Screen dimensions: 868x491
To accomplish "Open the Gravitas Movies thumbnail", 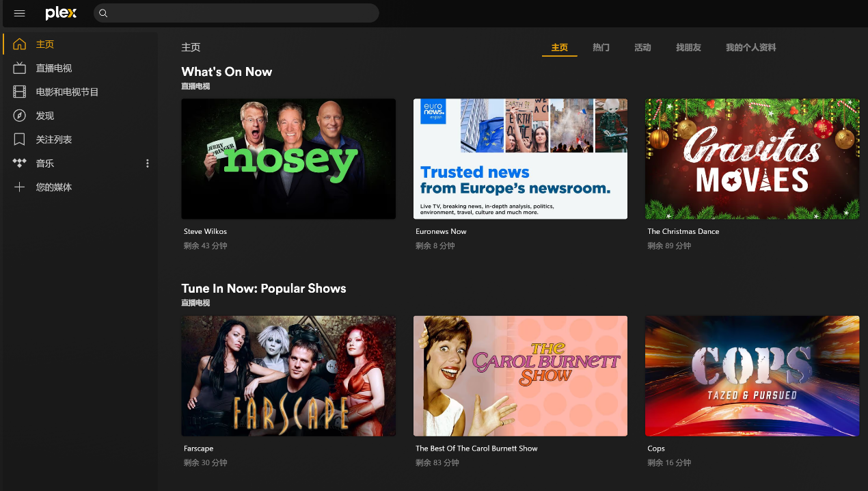I will pyautogui.click(x=752, y=159).
